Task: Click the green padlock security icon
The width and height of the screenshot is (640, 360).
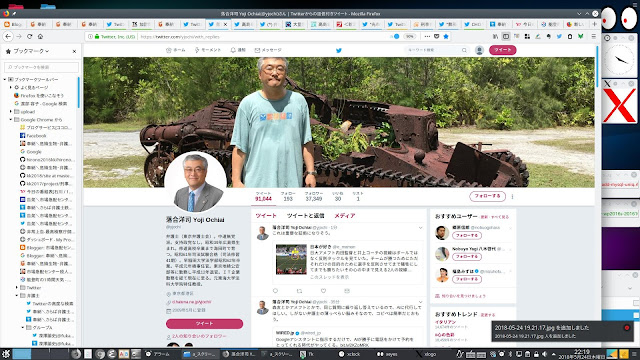Action: coord(97,37)
